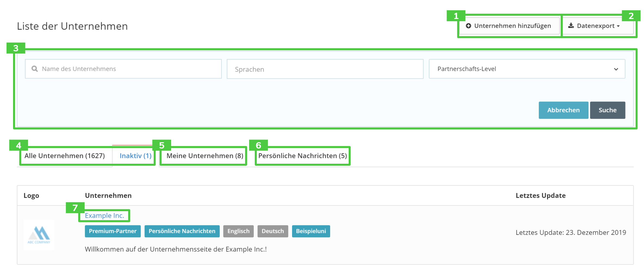Focus the Name des Unternehmens search field
The width and height of the screenshot is (644, 275).
pos(128,69)
